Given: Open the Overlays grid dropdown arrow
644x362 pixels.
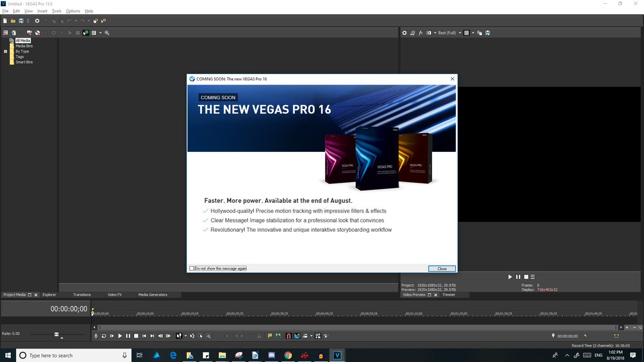Looking at the screenshot, I should coord(473,33).
